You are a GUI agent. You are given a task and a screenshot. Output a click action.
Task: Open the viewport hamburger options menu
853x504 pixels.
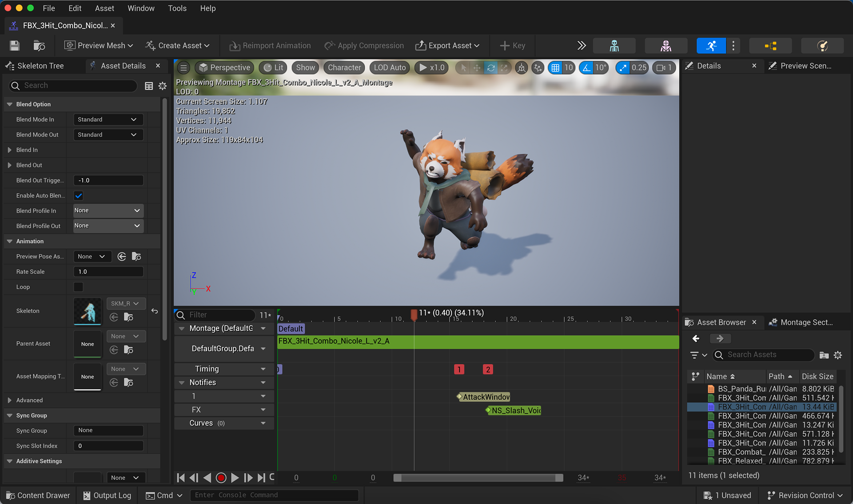183,67
